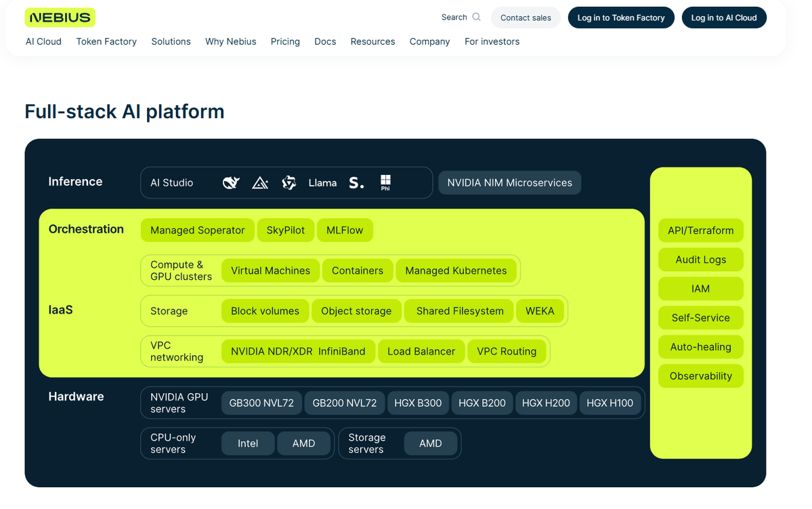Click the Compute & GPU clusters label
Image resolution: width=812 pixels, height=509 pixels.
(181, 270)
